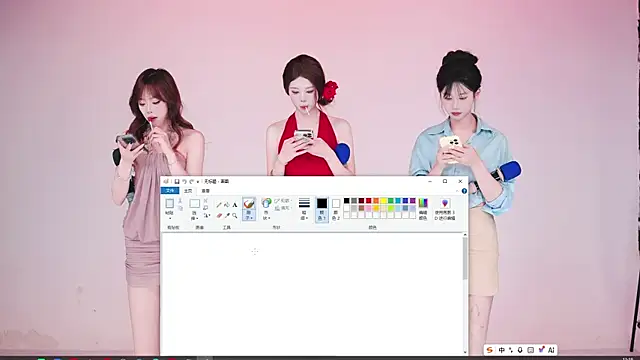Viewport: 640px width, 360px height.
Task: Pick the purple color swatch
Action: pos(413,200)
